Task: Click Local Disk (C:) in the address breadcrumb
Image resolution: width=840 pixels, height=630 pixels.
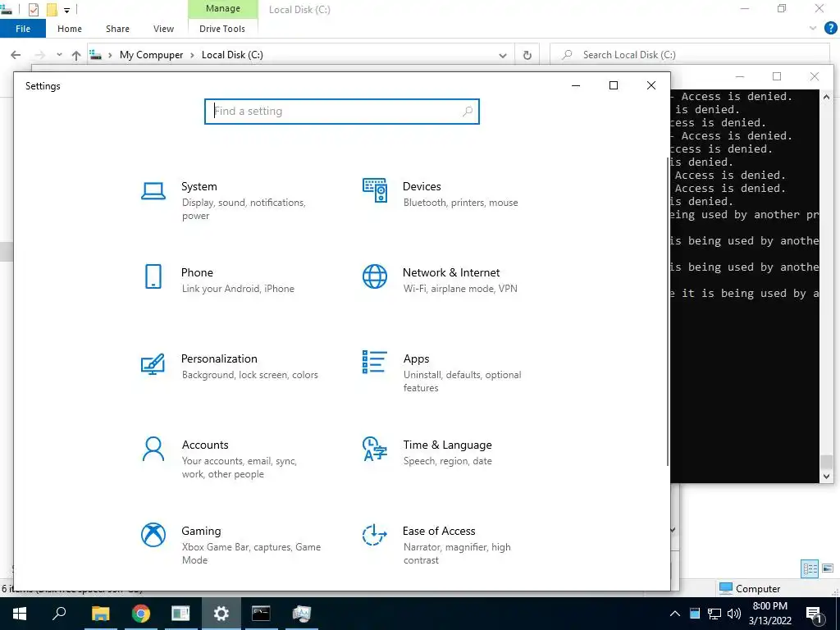Action: click(232, 55)
